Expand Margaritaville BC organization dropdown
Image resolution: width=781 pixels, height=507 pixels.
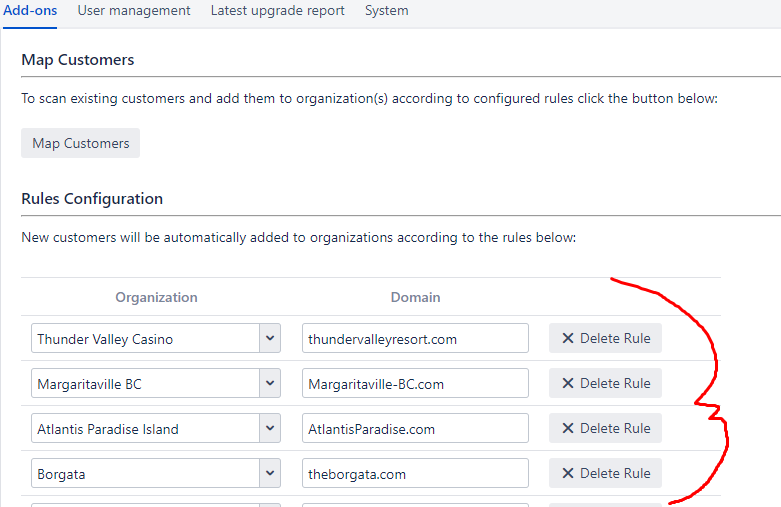[270, 384]
